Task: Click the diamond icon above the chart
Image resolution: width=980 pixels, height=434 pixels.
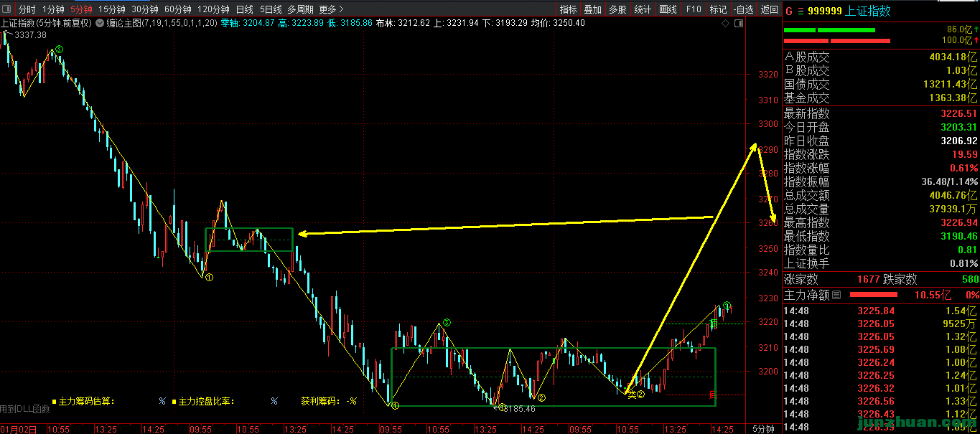Action: (x=726, y=23)
